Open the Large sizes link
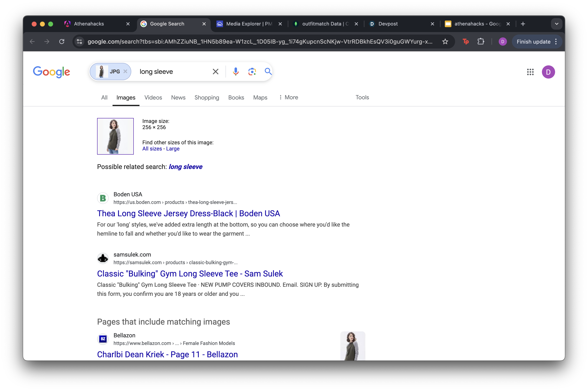The image size is (588, 391). pyautogui.click(x=173, y=149)
